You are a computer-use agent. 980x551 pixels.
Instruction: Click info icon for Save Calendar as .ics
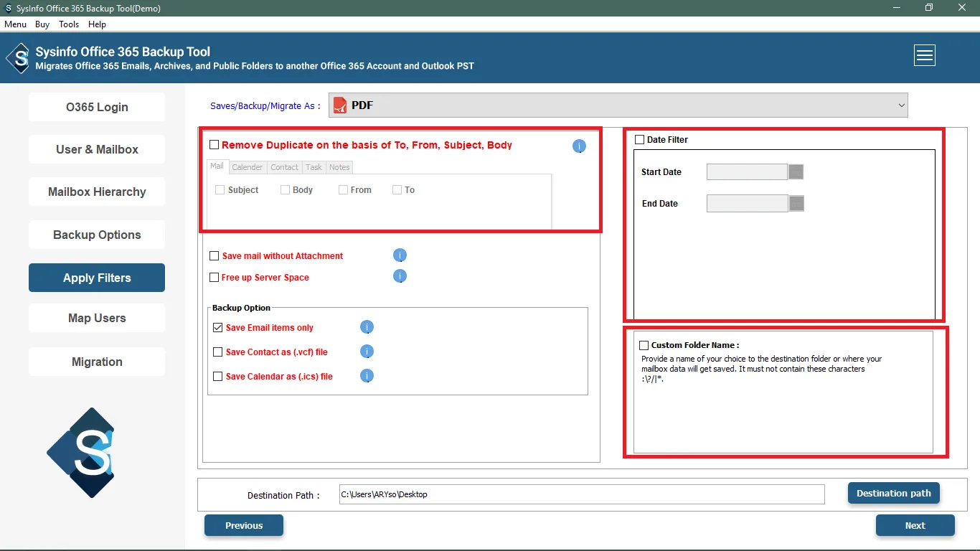(x=367, y=376)
